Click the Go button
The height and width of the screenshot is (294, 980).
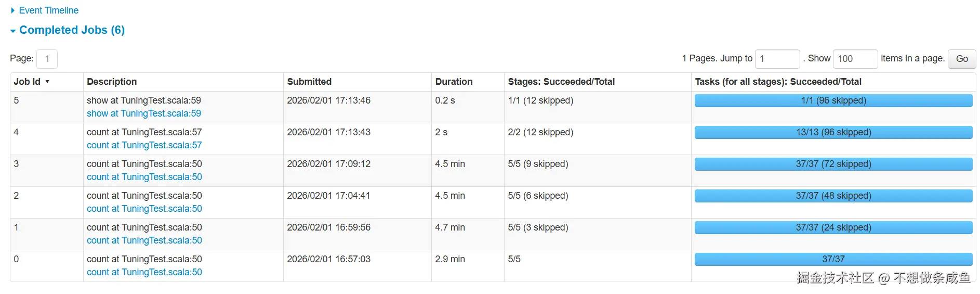[x=961, y=59]
